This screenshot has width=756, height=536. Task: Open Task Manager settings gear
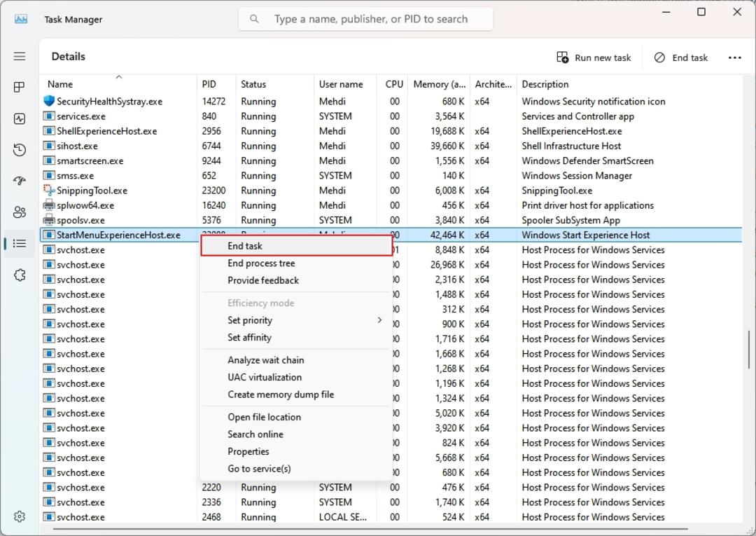pyautogui.click(x=20, y=516)
